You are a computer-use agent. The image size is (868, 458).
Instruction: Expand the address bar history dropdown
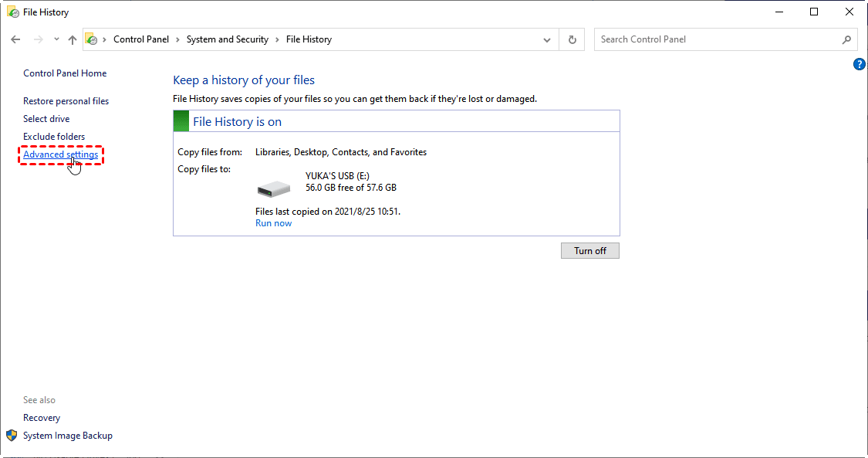pyautogui.click(x=547, y=39)
